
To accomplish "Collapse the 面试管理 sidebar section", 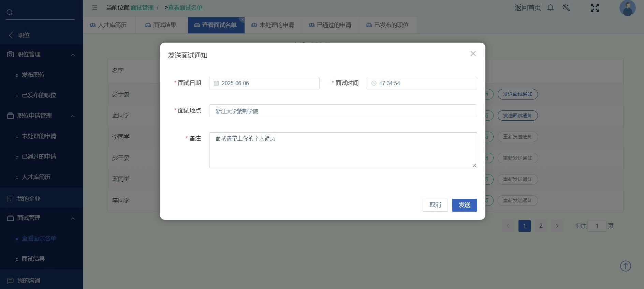I will click(x=73, y=218).
